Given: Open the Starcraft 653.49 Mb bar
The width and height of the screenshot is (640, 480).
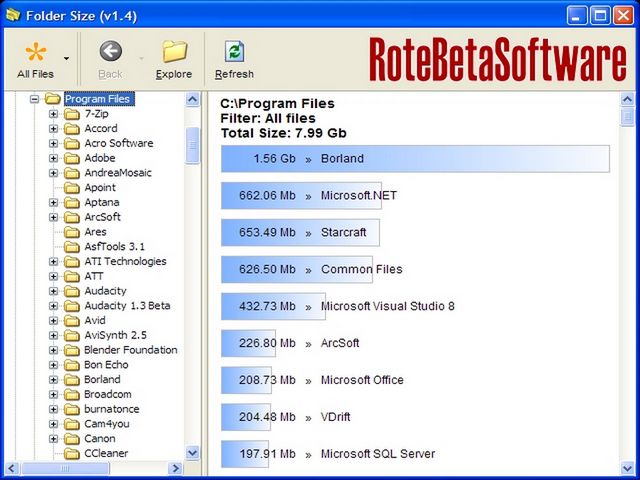Looking at the screenshot, I should [300, 233].
